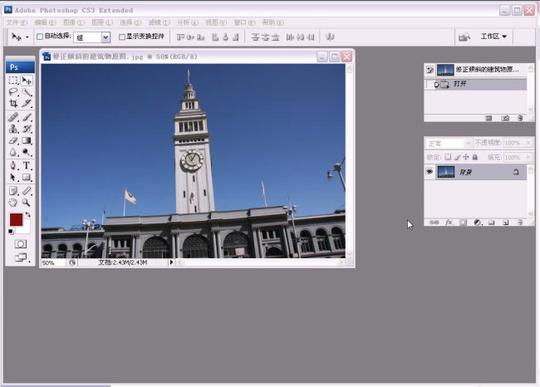
Task: Toggle Quick Mask mode icon
Action: pyautogui.click(x=20, y=244)
